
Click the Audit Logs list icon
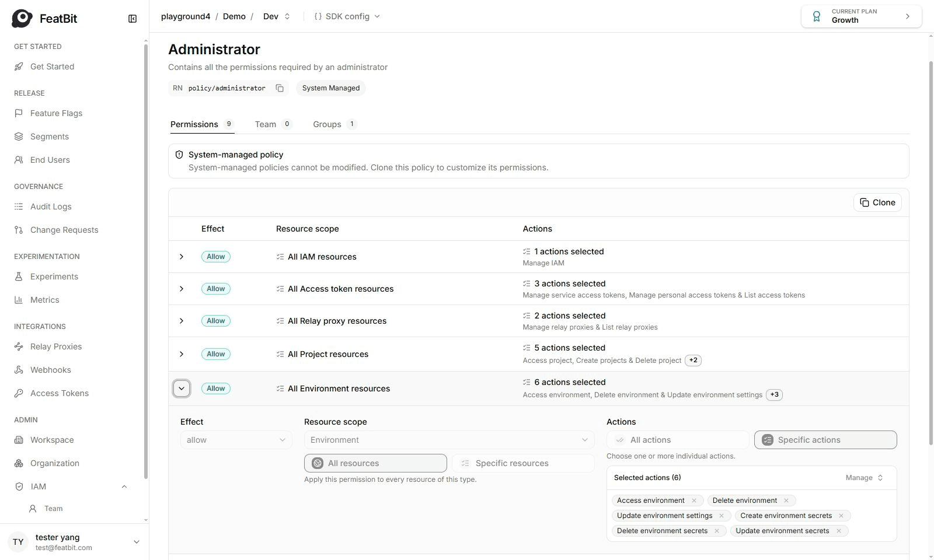[19, 206]
